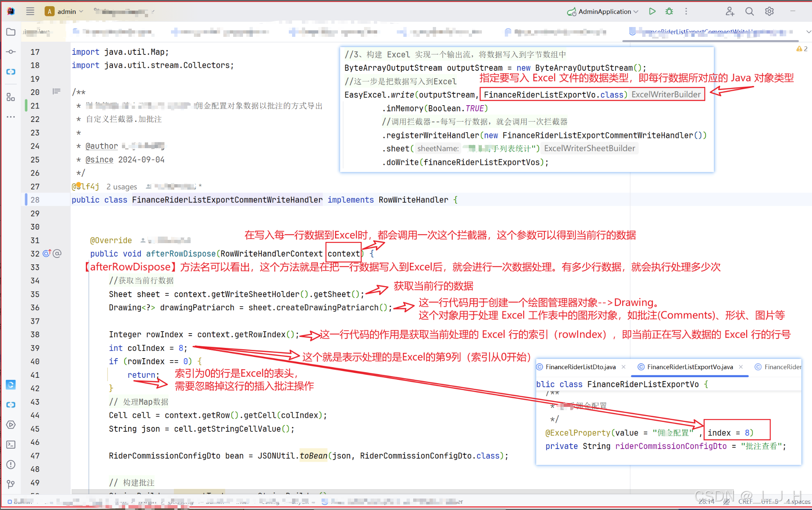Open the Project tool window folder icon
The image size is (812, 510).
11,32
